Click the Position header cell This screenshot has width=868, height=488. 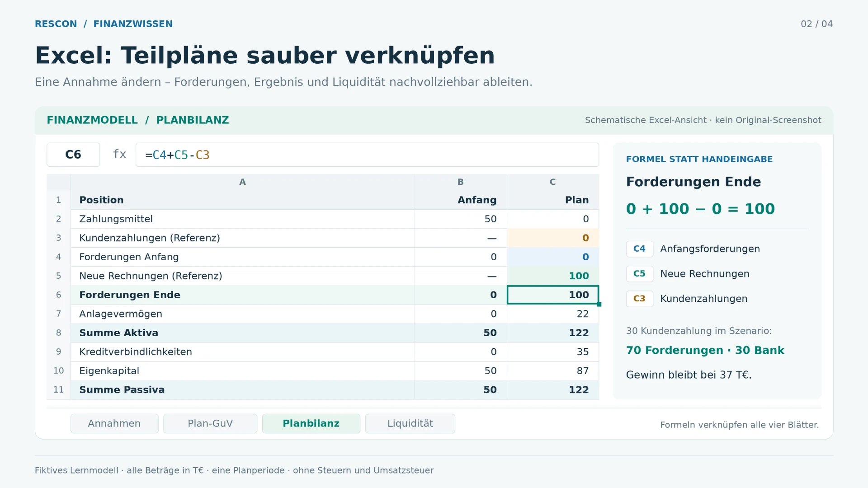243,200
